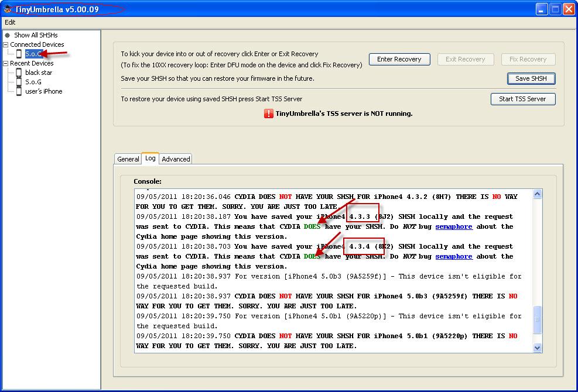Click the S.o.G recent device phone icon
This screenshot has height=392, width=578.
[19, 82]
